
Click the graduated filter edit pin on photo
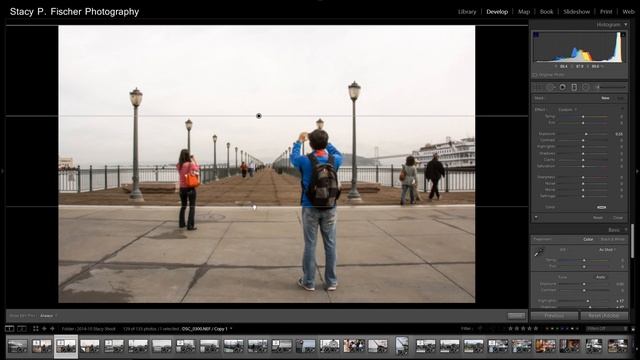coord(259,116)
